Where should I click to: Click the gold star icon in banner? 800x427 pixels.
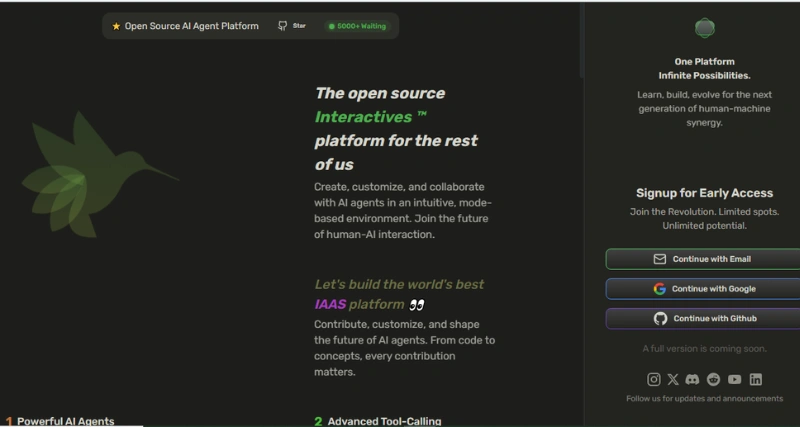116,26
